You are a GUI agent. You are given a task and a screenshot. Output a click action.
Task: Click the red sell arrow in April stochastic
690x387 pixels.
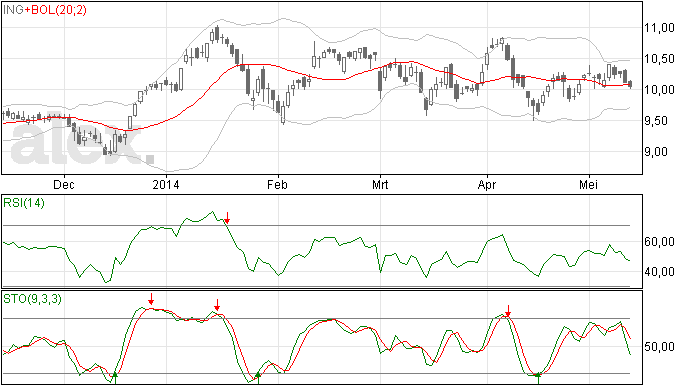click(508, 311)
